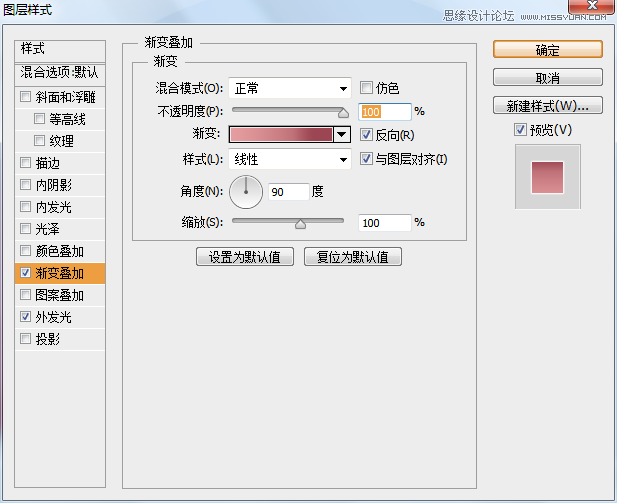This screenshot has height=503, width=617.
Task: Select the 颜色叠加 style entry
Action: (x=59, y=251)
